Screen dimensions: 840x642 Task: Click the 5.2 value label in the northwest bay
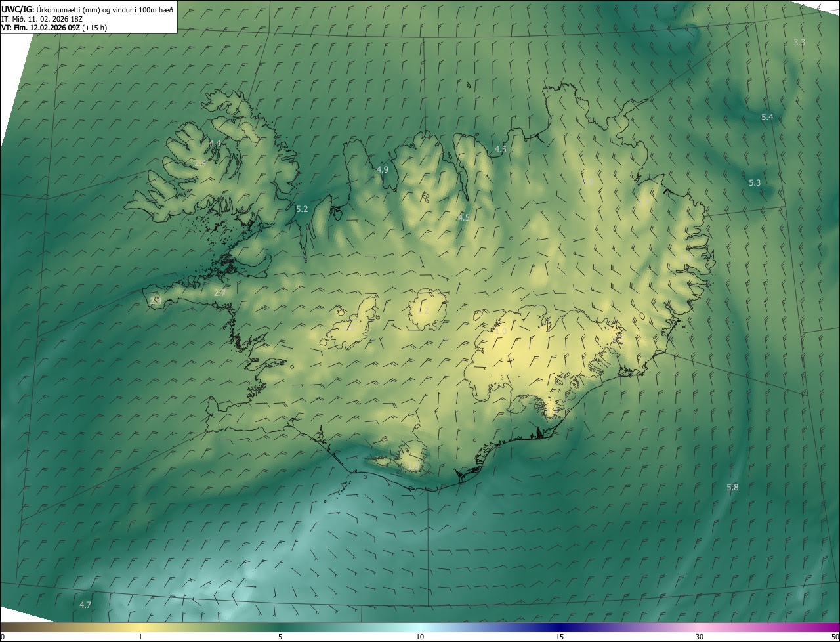click(x=302, y=209)
